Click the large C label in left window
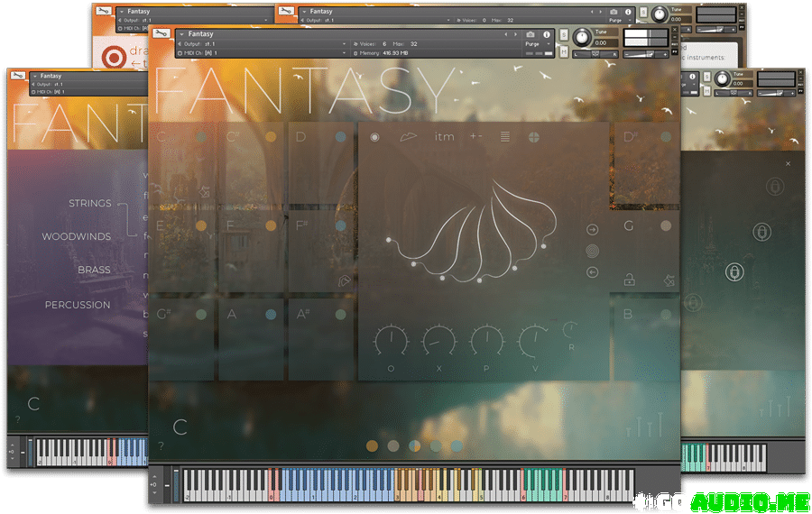812x514 pixels. click(x=33, y=404)
